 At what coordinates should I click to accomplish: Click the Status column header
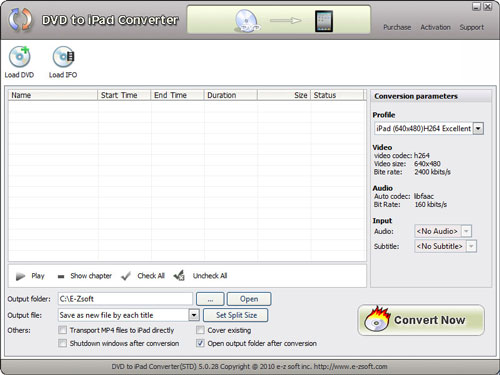[337, 95]
